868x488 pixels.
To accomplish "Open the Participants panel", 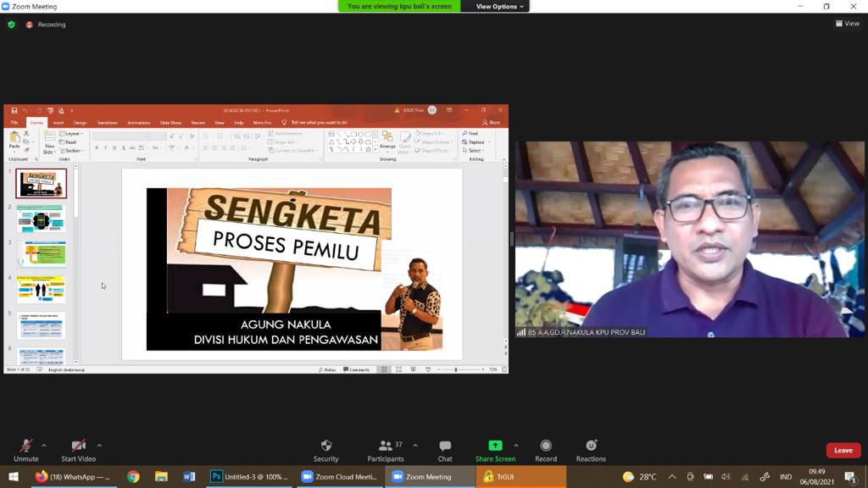I will [386, 446].
